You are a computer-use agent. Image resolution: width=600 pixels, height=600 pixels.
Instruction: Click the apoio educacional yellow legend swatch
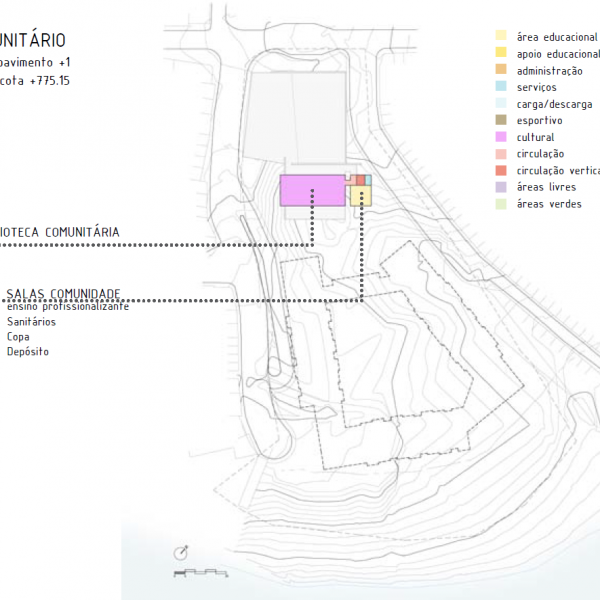coord(501,52)
